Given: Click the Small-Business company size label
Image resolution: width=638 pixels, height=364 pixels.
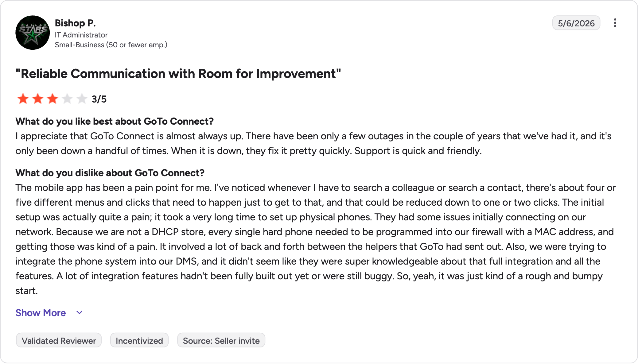Looking at the screenshot, I should point(111,45).
